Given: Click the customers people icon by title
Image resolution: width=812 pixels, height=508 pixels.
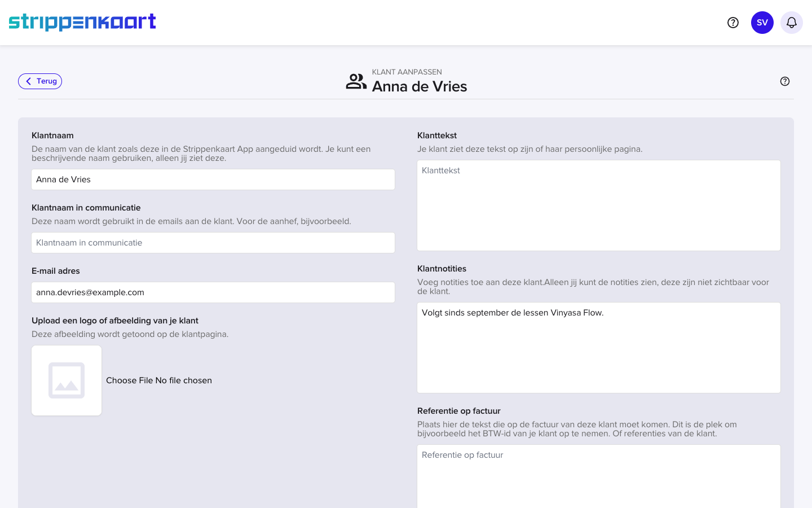Looking at the screenshot, I should click(x=356, y=81).
